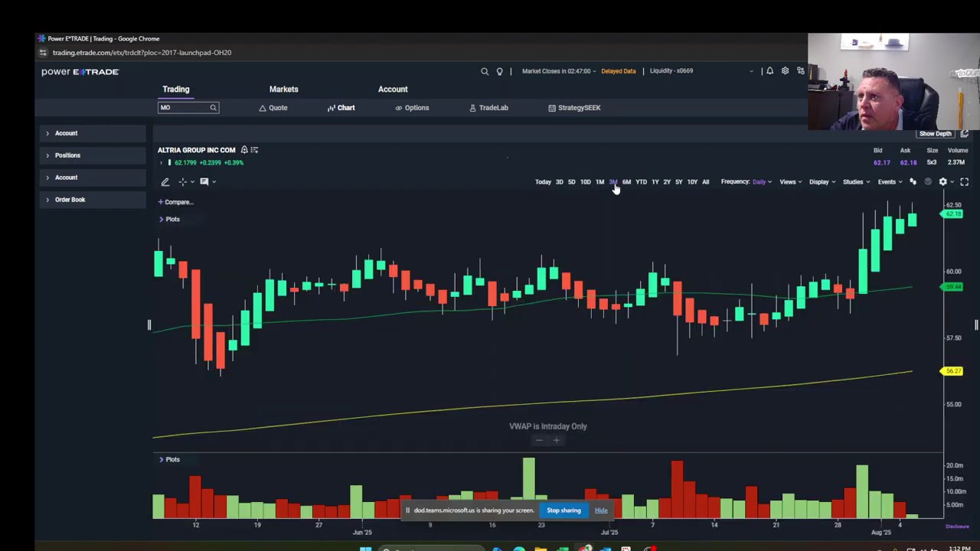Set chart range to 5D
This screenshot has width=980, height=551.
571,182
